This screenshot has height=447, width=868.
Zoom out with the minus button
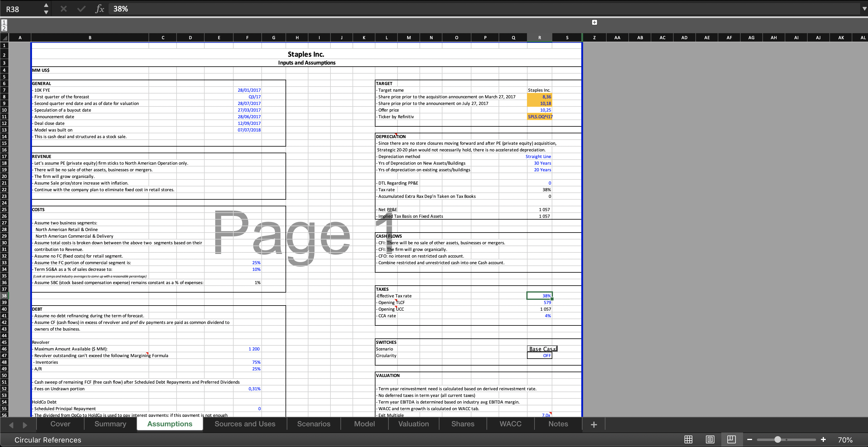coord(749,439)
